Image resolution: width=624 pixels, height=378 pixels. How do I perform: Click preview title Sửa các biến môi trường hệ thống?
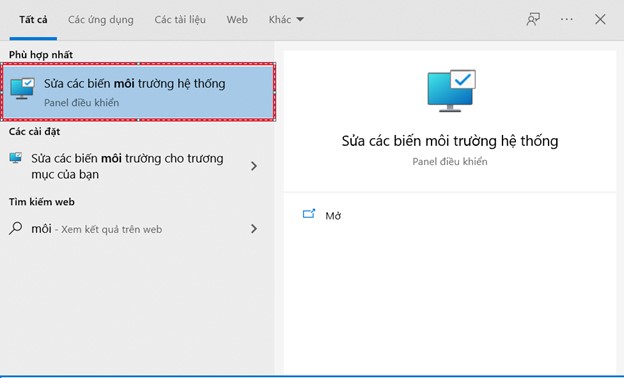pos(450,141)
